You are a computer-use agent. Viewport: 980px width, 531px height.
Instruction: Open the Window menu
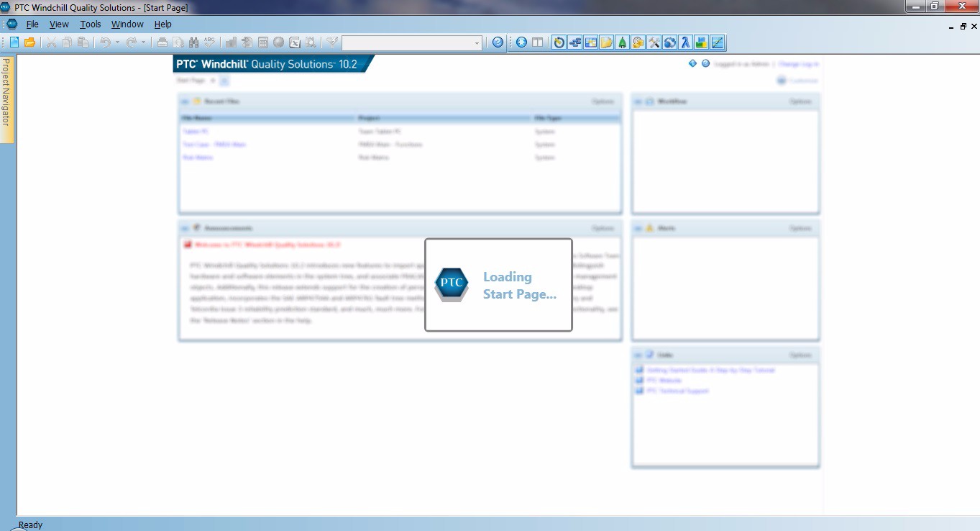[127, 24]
